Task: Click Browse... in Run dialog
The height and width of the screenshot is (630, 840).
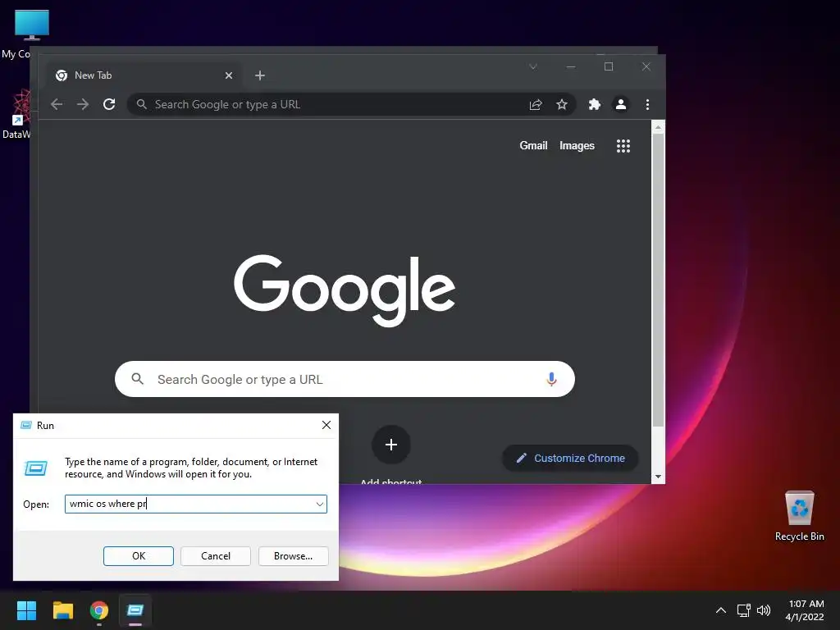Action: [x=293, y=556]
